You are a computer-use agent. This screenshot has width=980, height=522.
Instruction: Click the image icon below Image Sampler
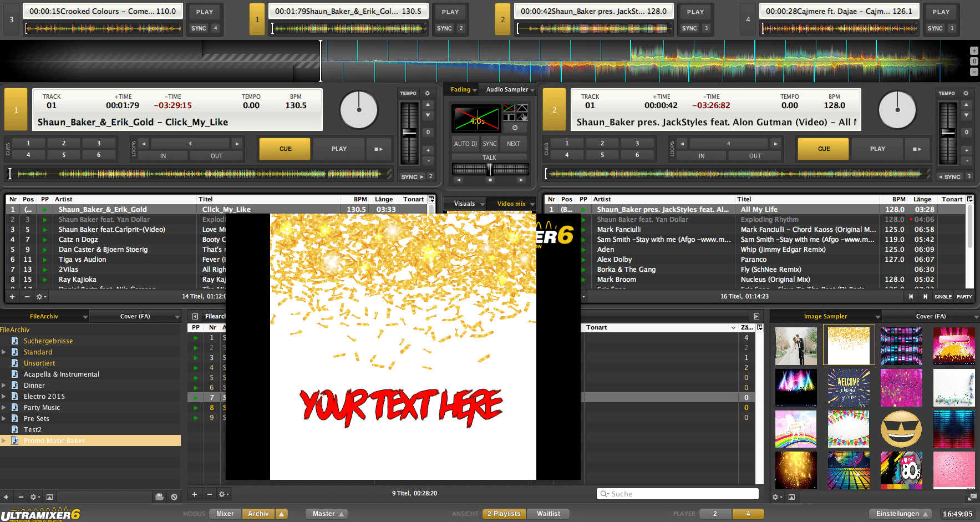[x=791, y=497]
